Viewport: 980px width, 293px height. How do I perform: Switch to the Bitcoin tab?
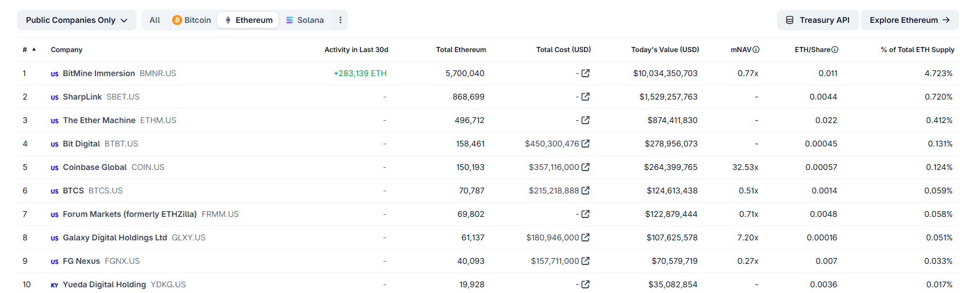coord(192,20)
